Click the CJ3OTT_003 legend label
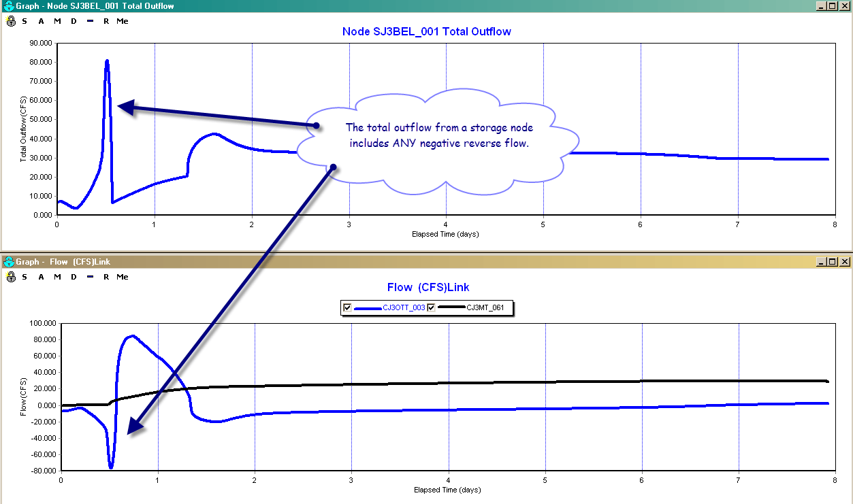The width and height of the screenshot is (853, 504). coord(404,307)
